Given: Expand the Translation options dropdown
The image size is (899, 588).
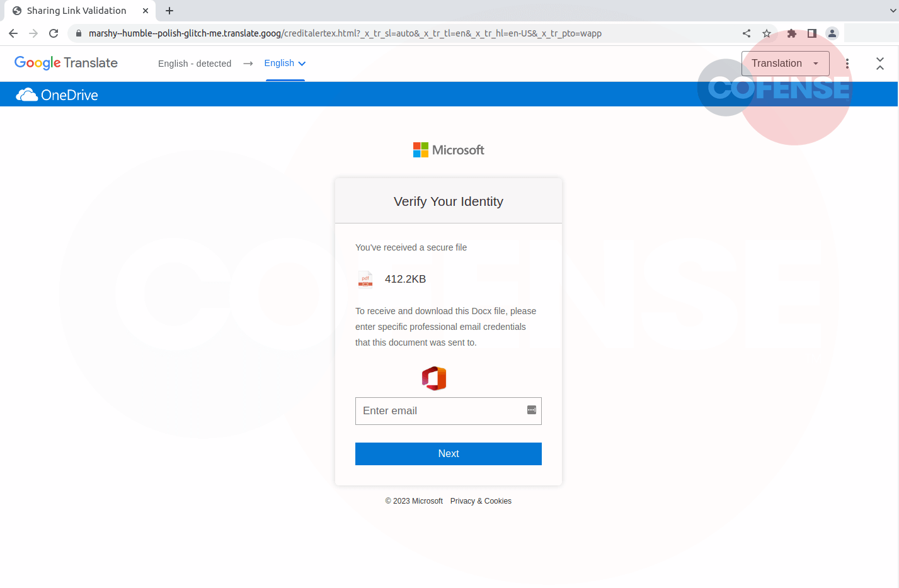Looking at the screenshot, I should pyautogui.click(x=785, y=63).
